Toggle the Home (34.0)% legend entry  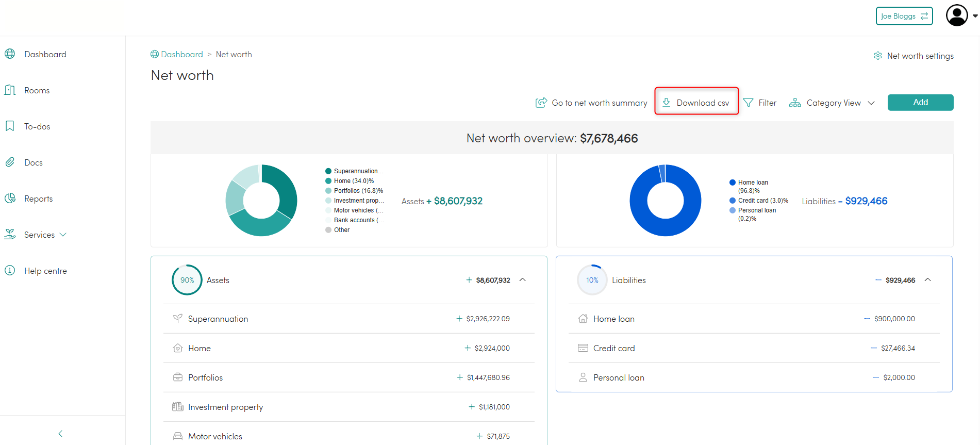coord(350,181)
